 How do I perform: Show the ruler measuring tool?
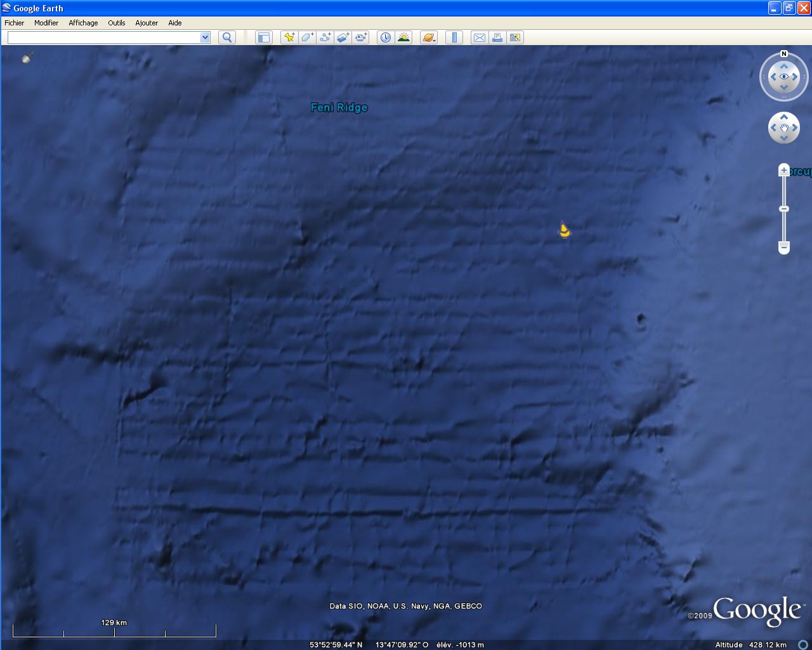click(x=454, y=37)
